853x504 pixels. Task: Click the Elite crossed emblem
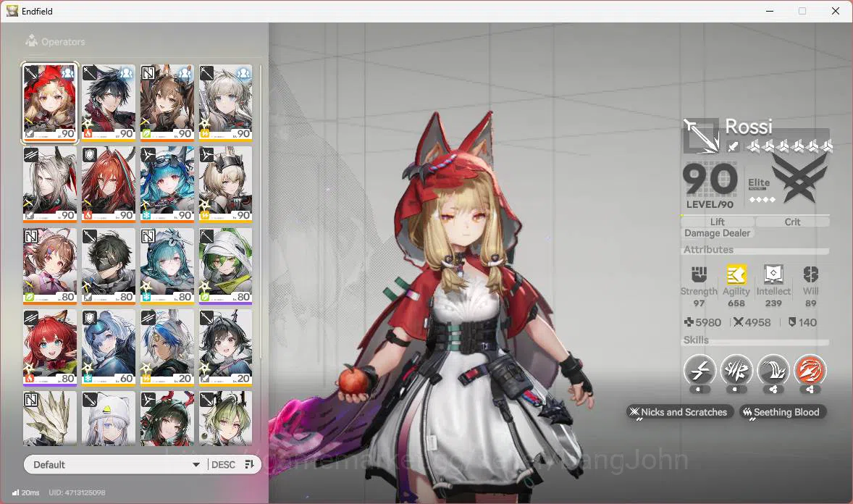pos(799,178)
